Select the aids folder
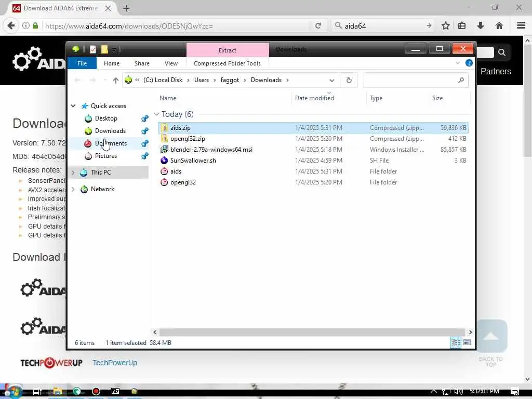The image size is (532, 399). (x=313, y=171)
